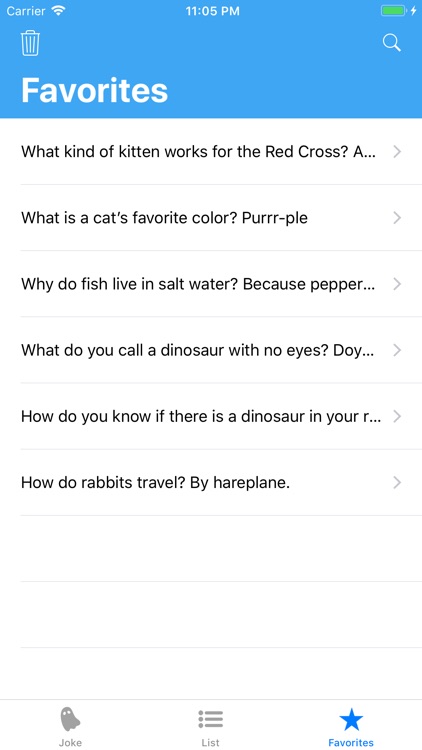Screen dimensions: 422x750
Task: Tap the List tab bullet icon
Action: (211, 719)
